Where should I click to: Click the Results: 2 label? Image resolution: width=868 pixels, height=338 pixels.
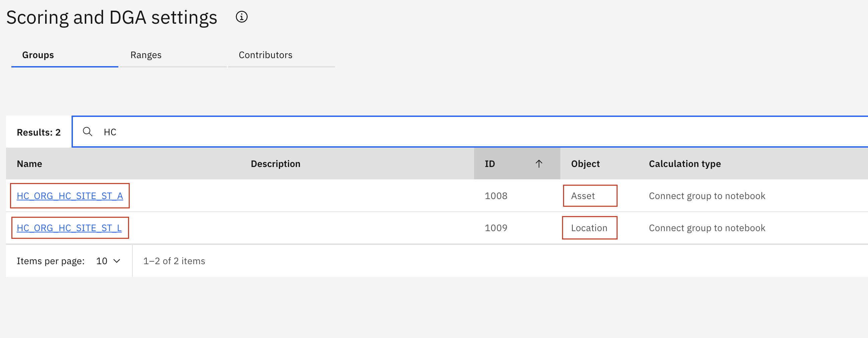point(39,132)
